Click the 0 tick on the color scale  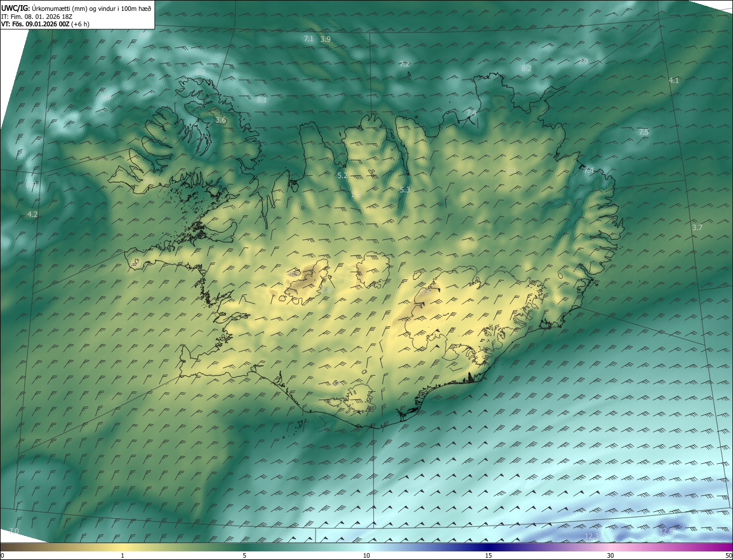[2, 556]
